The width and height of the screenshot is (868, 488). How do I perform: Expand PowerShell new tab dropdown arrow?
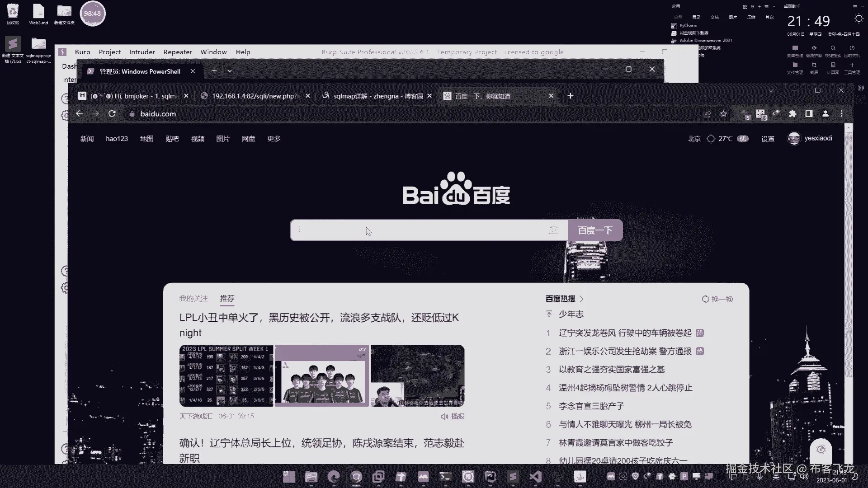[x=230, y=71]
